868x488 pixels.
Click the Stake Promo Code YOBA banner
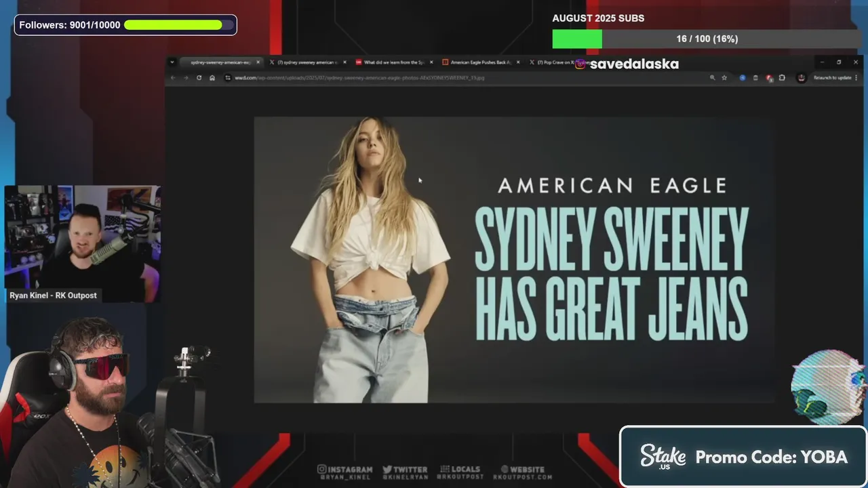pos(743,457)
